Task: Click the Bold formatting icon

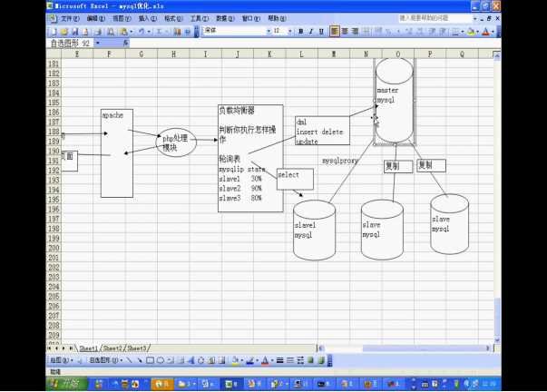Action: (x=300, y=31)
